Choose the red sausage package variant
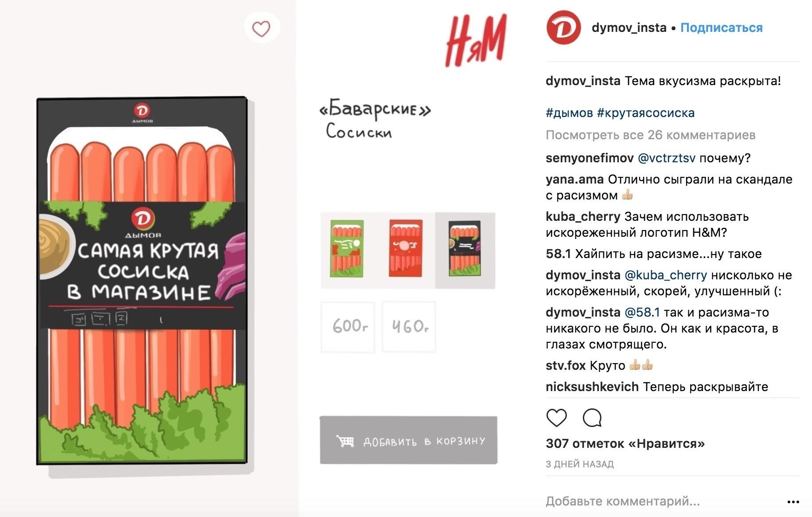 [x=406, y=249]
